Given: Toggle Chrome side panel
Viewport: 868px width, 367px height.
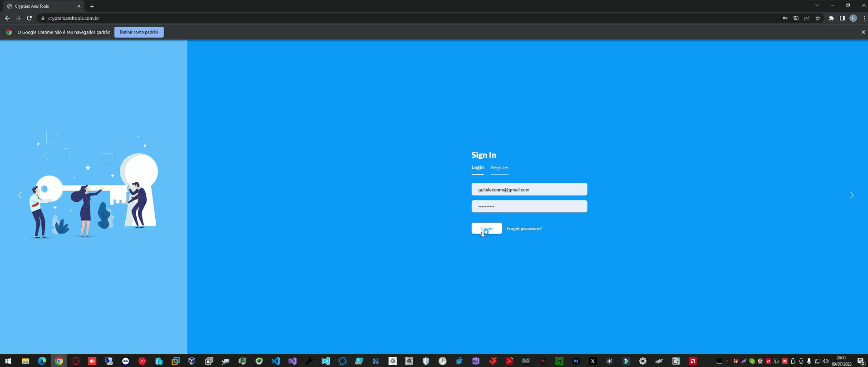Looking at the screenshot, I should [842, 18].
